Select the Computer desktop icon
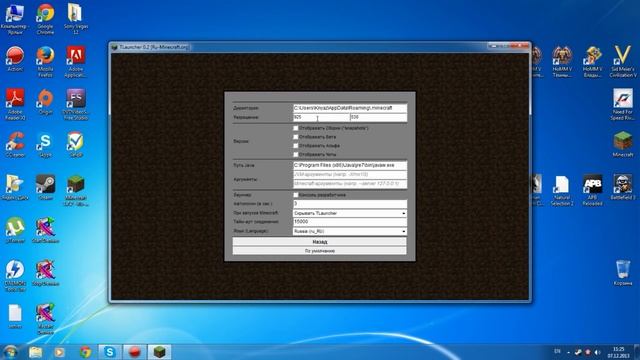The image size is (640, 360). pos(15,18)
